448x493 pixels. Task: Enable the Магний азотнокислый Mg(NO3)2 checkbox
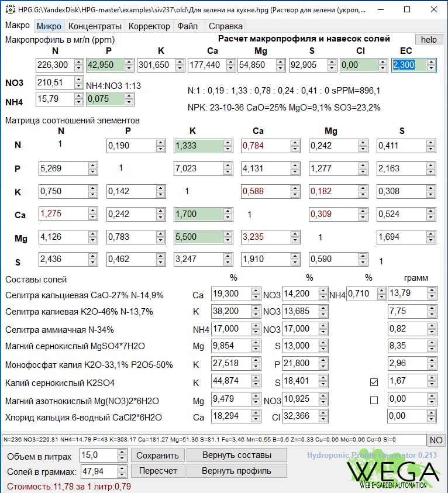point(374,400)
